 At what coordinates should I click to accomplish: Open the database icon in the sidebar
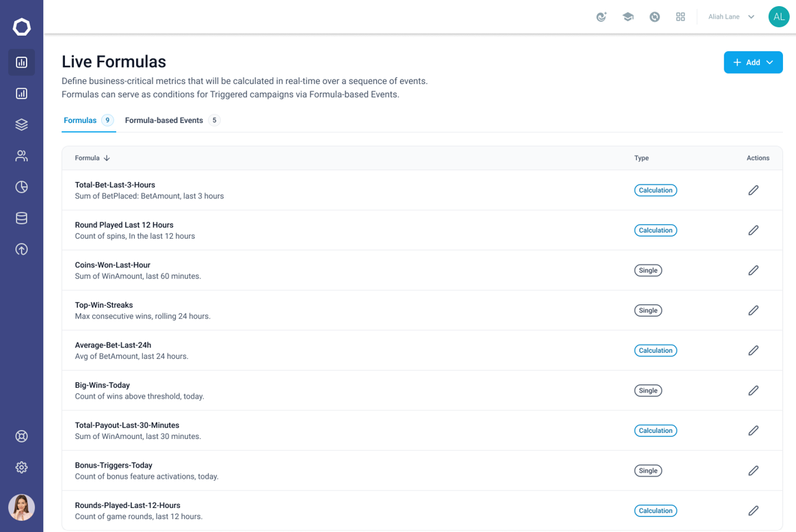(21, 218)
